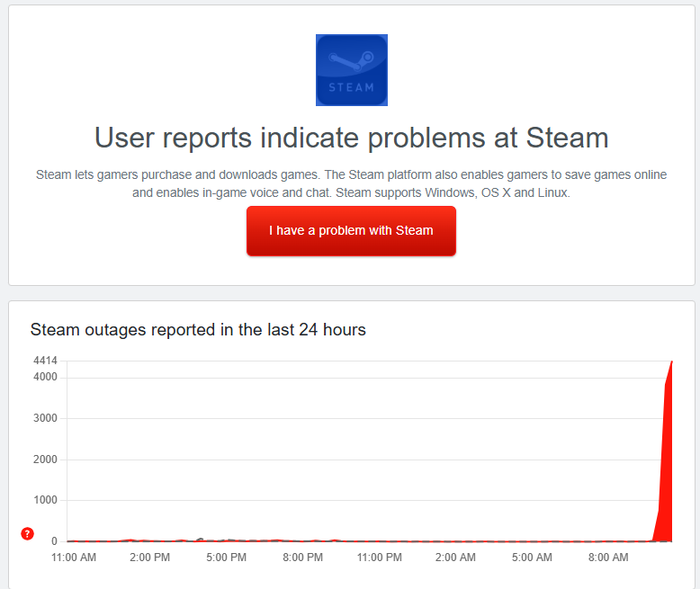Click the 11:00 AM label at chart start
Image resolution: width=700 pixels, height=589 pixels.
pos(74,558)
